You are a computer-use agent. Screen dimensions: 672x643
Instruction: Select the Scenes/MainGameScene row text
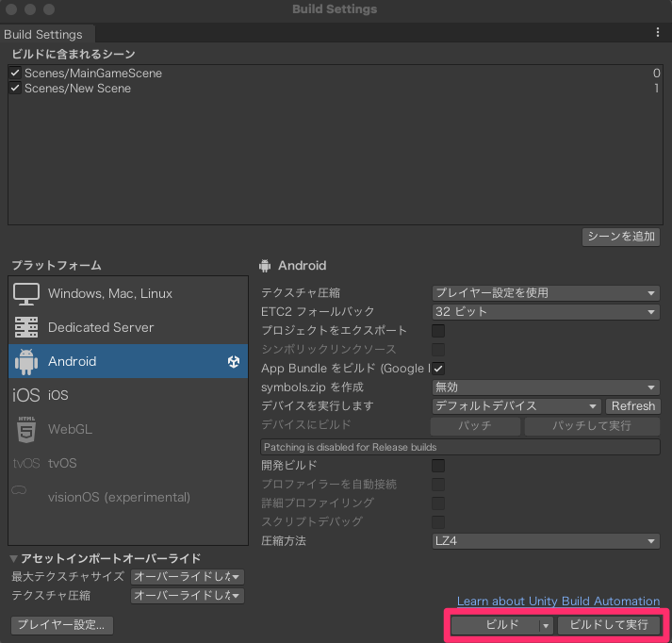tap(93, 74)
